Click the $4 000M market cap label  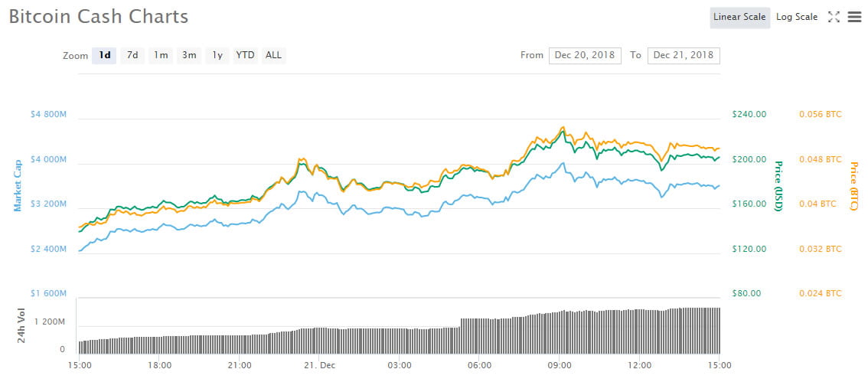[48, 159]
